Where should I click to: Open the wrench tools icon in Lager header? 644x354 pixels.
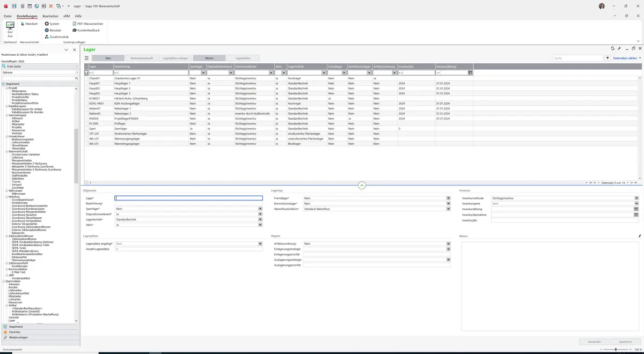[x=619, y=49]
